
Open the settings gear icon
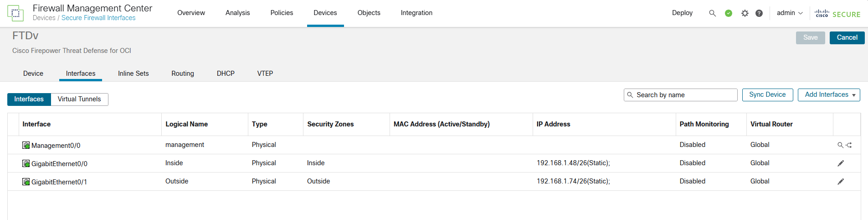[x=745, y=13]
